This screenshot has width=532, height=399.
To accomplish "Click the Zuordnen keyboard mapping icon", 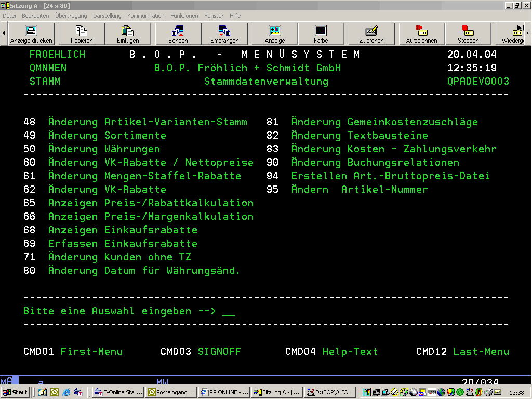I will point(371,34).
